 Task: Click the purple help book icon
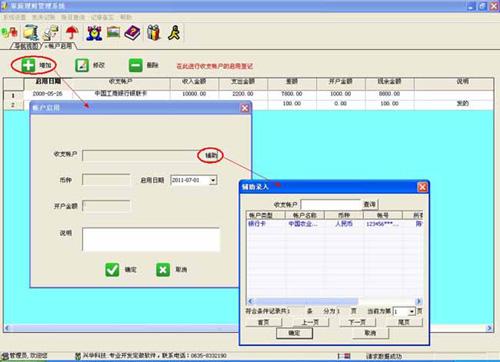pos(132,33)
